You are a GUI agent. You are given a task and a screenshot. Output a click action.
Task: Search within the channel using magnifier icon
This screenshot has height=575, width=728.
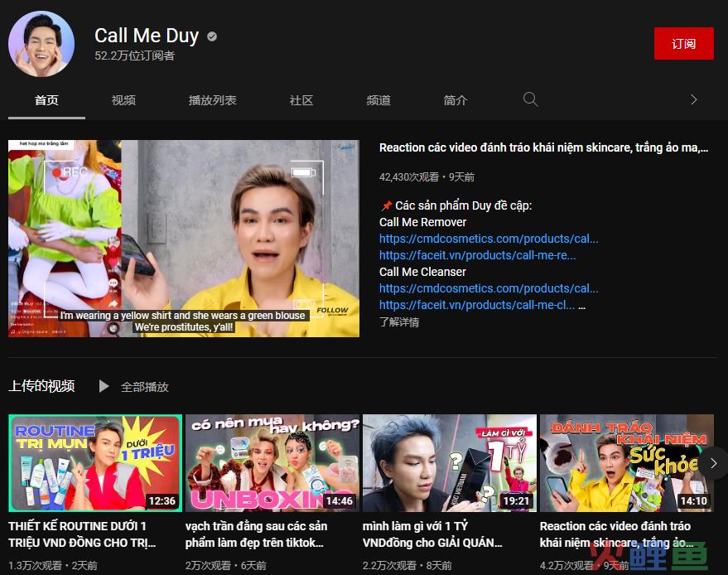pyautogui.click(x=530, y=99)
